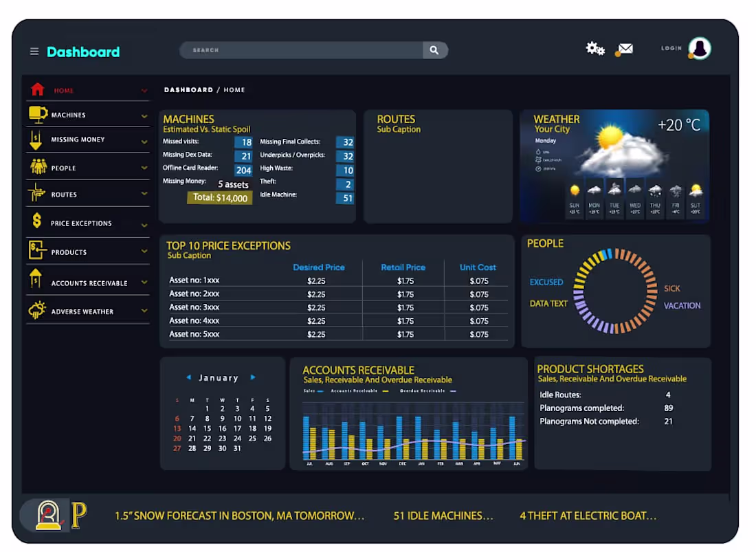Screen dimensions: 756x552
Task: Open the hamburger navigation menu
Action: coord(34,51)
